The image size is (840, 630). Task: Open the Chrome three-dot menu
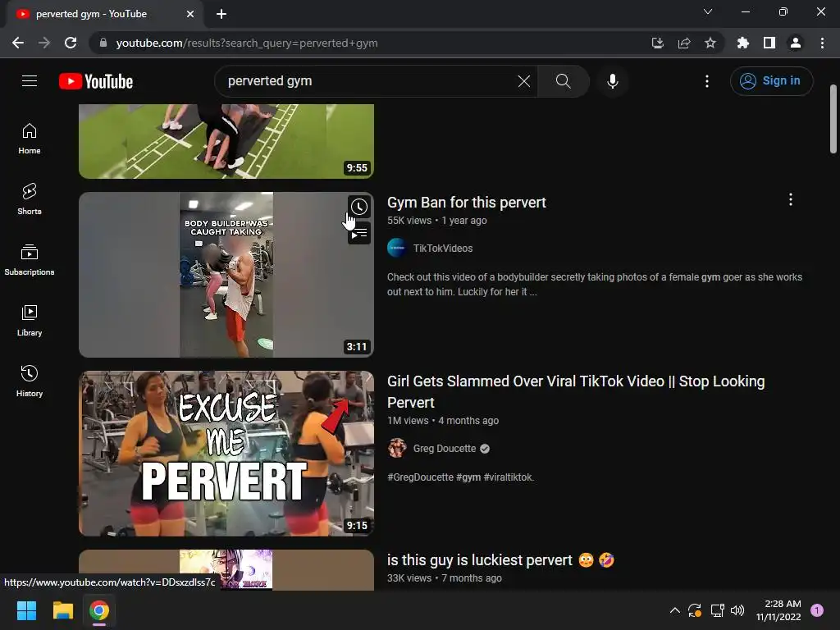point(822,43)
